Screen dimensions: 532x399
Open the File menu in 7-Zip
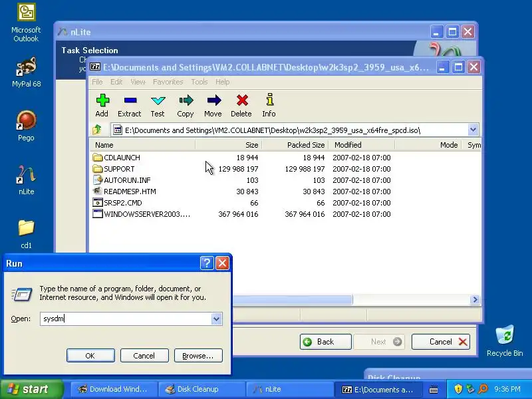pyautogui.click(x=97, y=82)
